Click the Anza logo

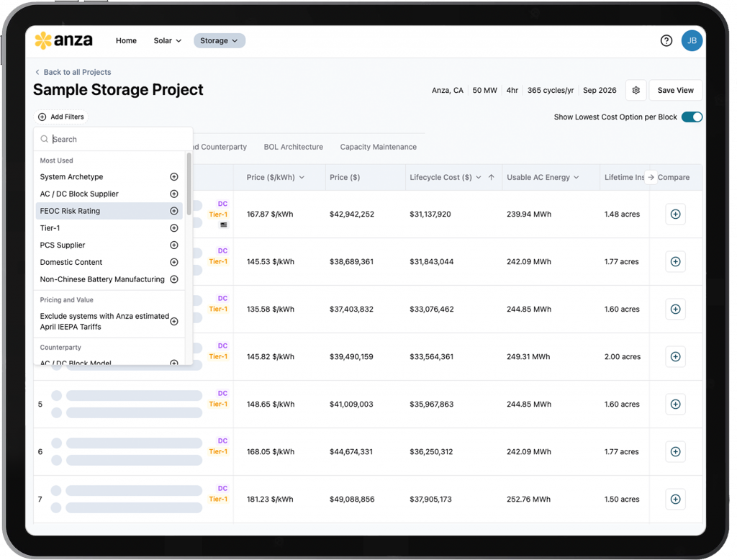(64, 41)
